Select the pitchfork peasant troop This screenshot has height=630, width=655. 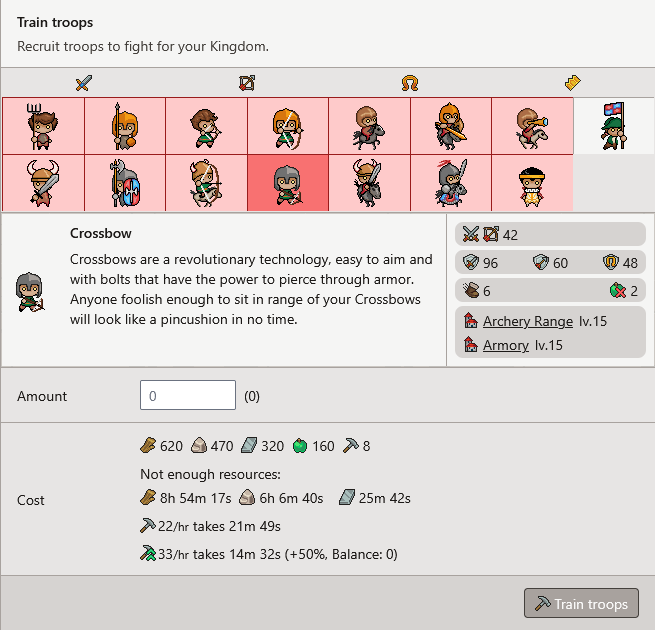click(x=43, y=126)
